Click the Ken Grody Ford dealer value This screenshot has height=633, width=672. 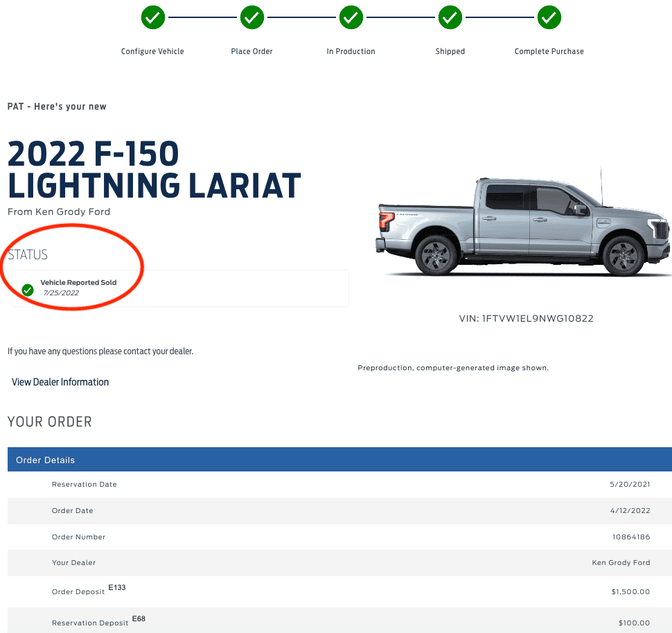(621, 563)
